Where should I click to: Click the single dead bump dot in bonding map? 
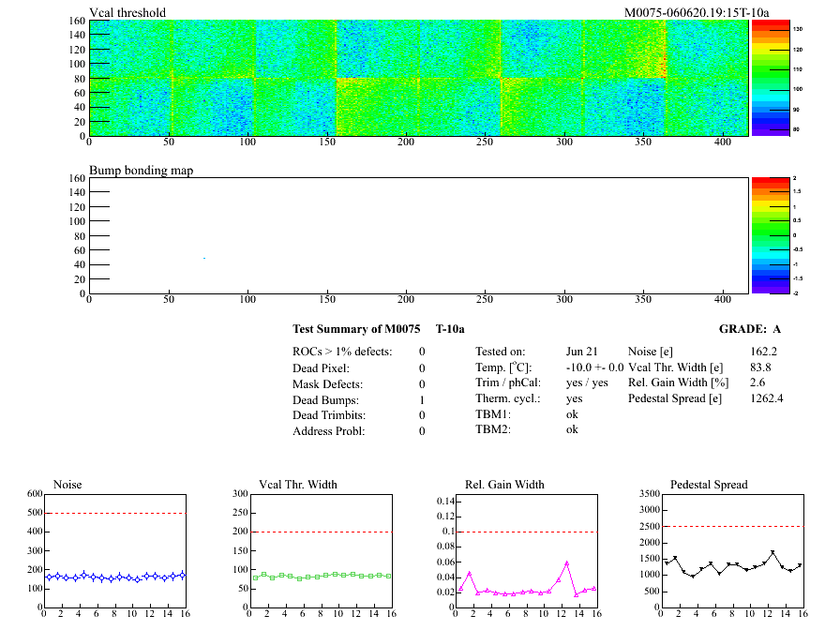tap(204, 258)
